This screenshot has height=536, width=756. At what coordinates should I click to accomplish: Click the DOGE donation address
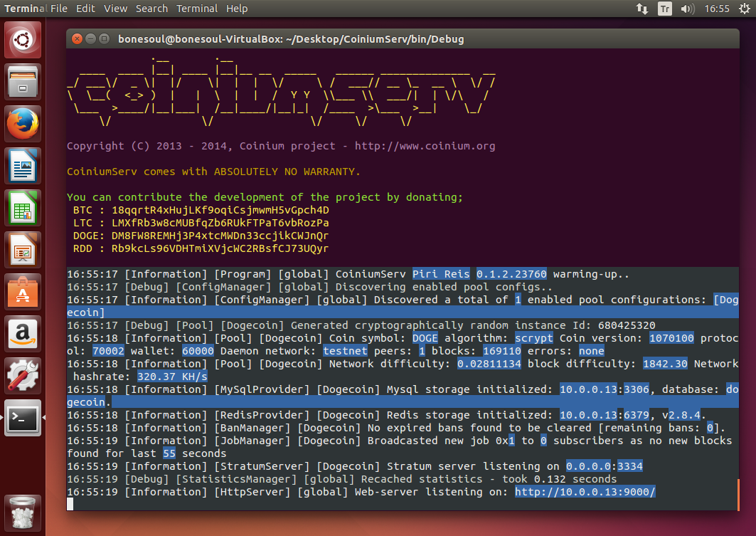tap(220, 236)
